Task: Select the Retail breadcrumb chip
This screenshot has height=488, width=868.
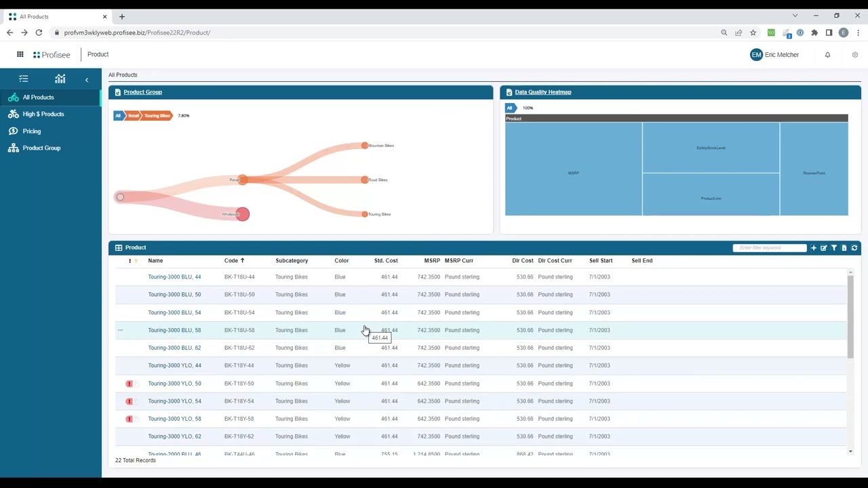Action: coord(134,116)
